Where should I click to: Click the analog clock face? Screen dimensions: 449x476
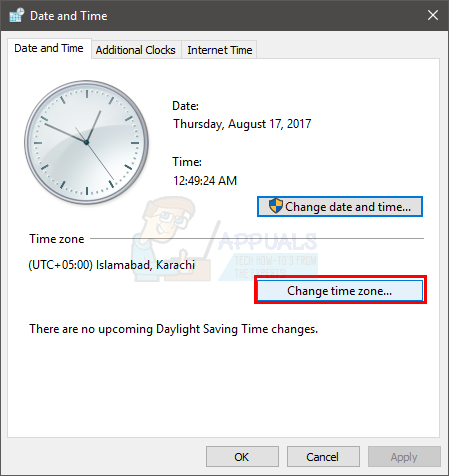click(87, 142)
